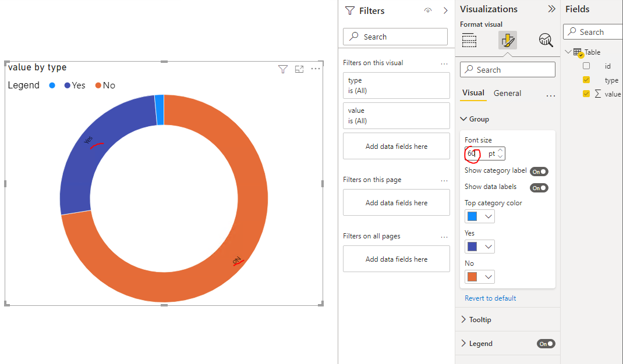
Task: Click the Filters pane funnel icon
Action: click(350, 10)
